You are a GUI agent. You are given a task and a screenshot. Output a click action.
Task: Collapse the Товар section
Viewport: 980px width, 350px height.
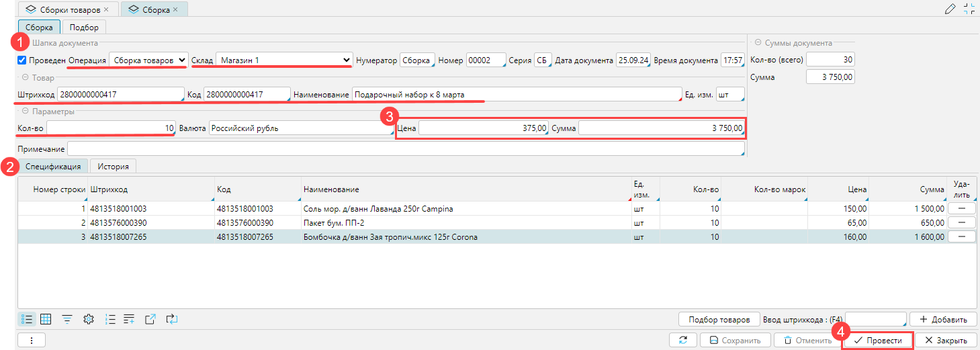click(25, 78)
